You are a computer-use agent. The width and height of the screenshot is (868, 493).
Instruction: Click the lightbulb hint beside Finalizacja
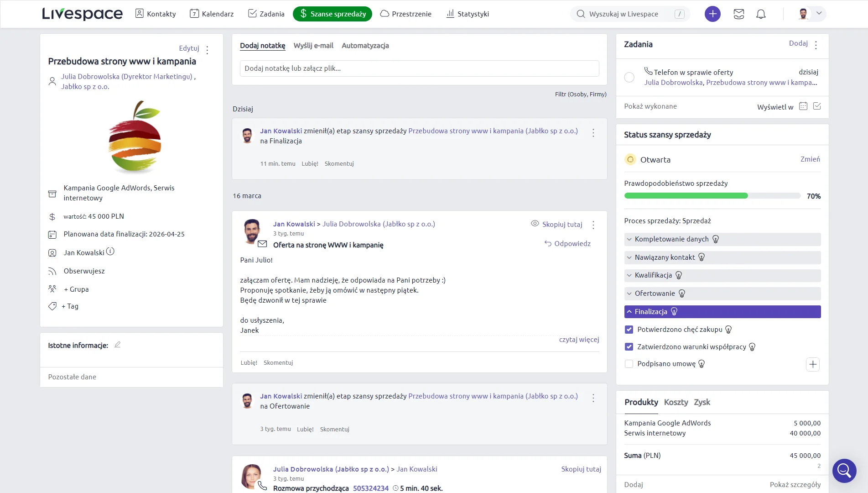pyautogui.click(x=675, y=312)
